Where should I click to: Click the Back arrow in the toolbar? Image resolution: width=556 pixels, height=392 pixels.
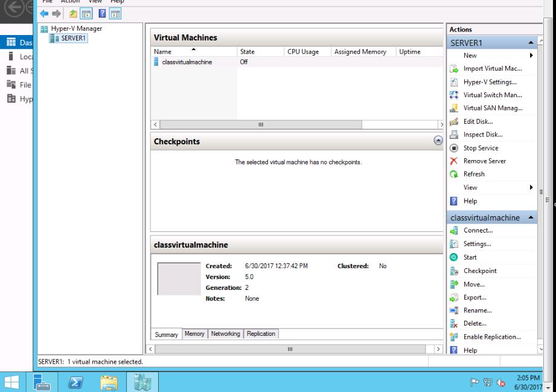pyautogui.click(x=43, y=13)
